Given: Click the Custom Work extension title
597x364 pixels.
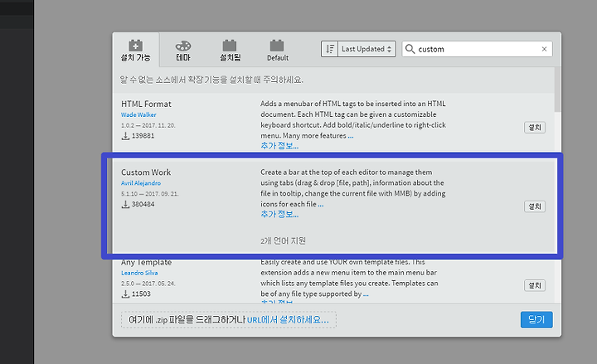Looking at the screenshot, I should pyautogui.click(x=146, y=172).
